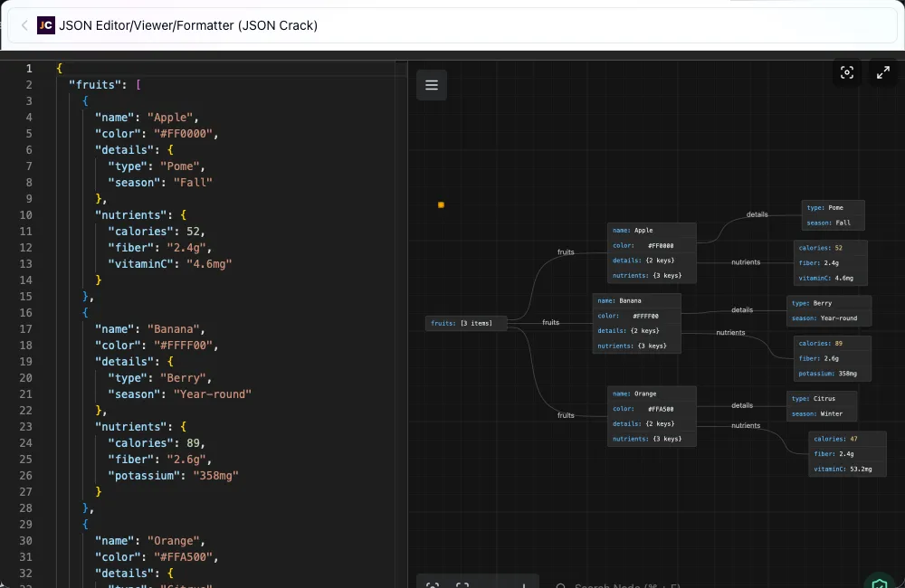The width and height of the screenshot is (905, 588).
Task: Click the JSON Crack logo in the title bar
Action: click(x=45, y=25)
